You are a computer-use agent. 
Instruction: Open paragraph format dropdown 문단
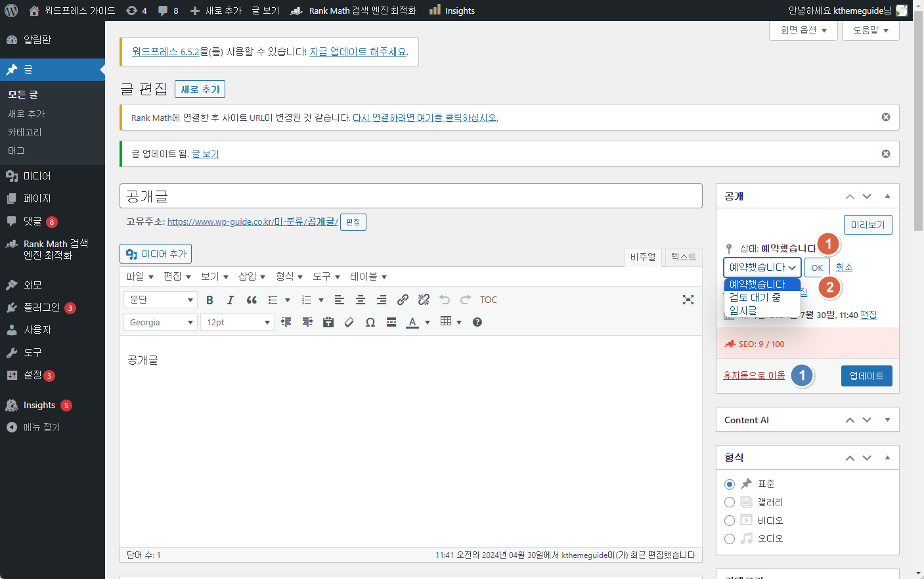coord(160,300)
